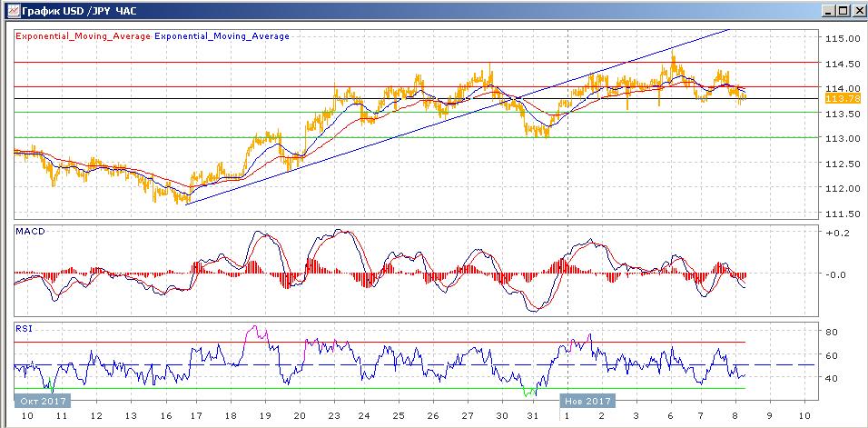Minimize the USD/JPY chart window

point(829,11)
